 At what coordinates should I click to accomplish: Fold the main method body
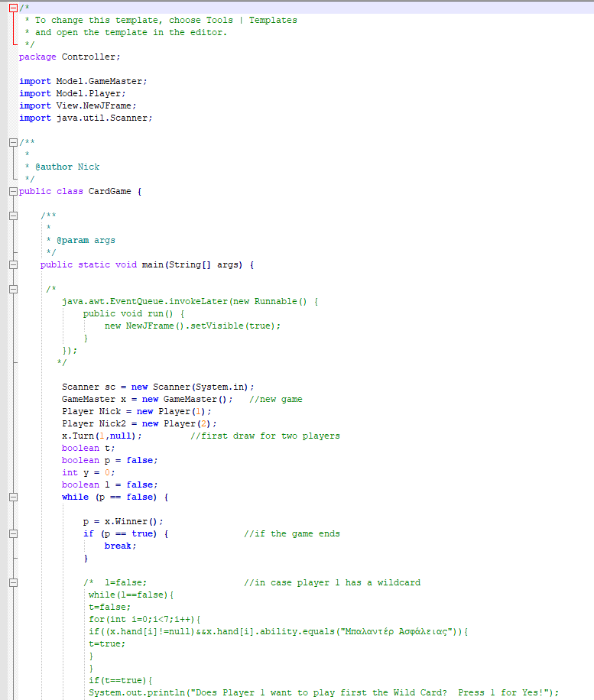[x=13, y=264]
